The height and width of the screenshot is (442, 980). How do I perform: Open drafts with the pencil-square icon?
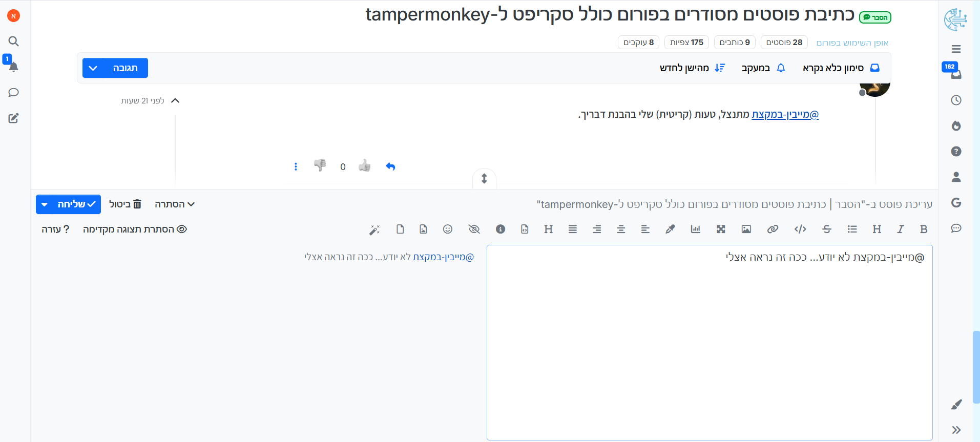click(14, 118)
